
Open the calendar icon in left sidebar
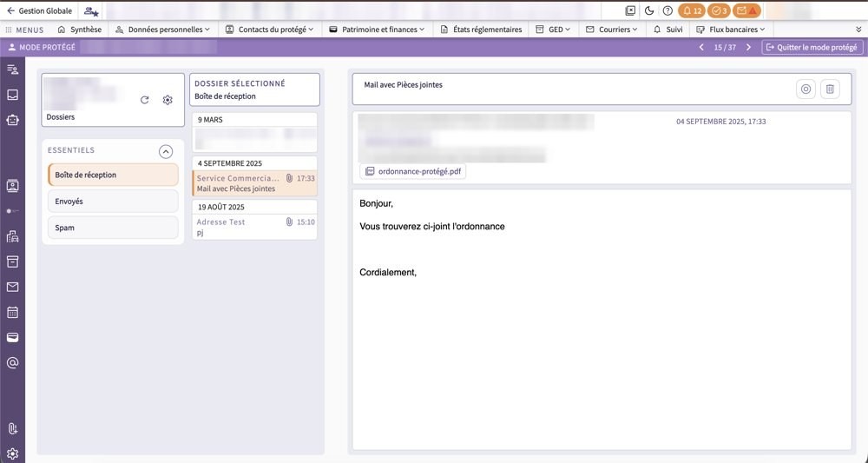[x=12, y=313]
